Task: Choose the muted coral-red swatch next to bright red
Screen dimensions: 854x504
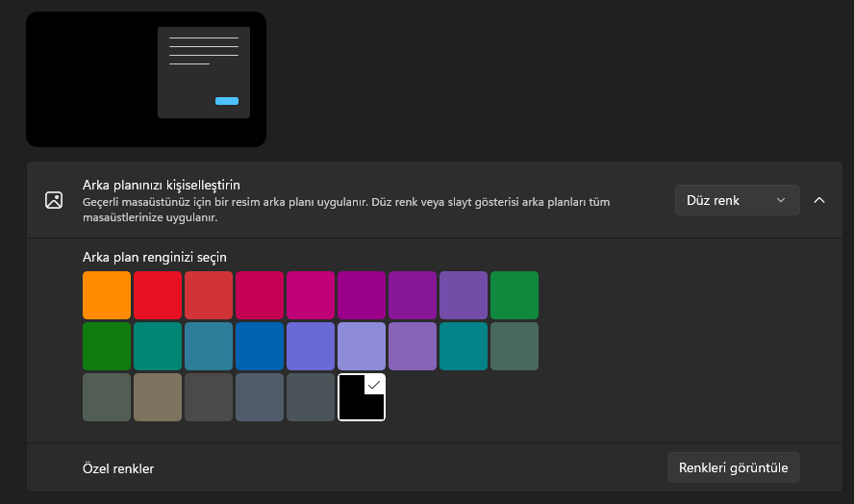Action: point(209,295)
